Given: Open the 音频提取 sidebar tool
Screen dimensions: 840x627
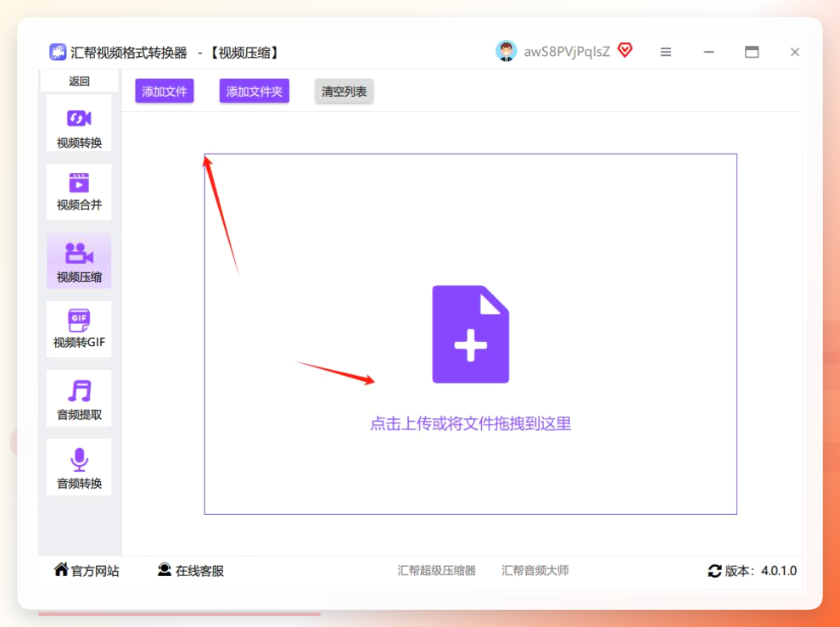Looking at the screenshot, I should (x=79, y=398).
